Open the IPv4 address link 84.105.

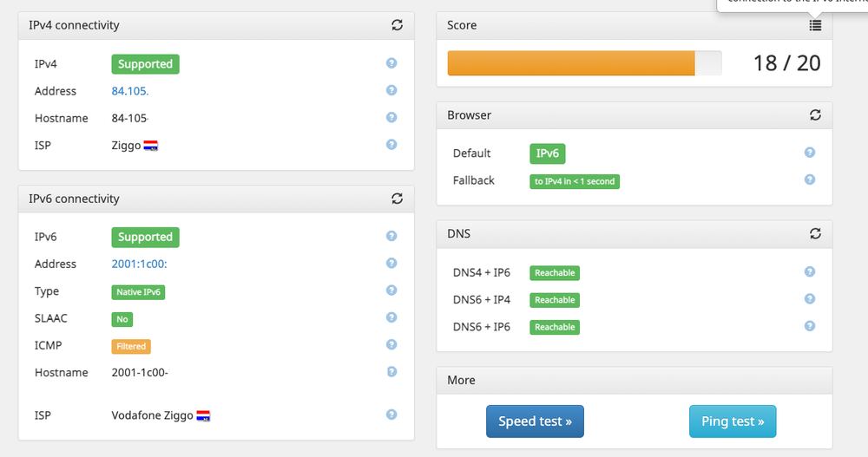coord(130,91)
